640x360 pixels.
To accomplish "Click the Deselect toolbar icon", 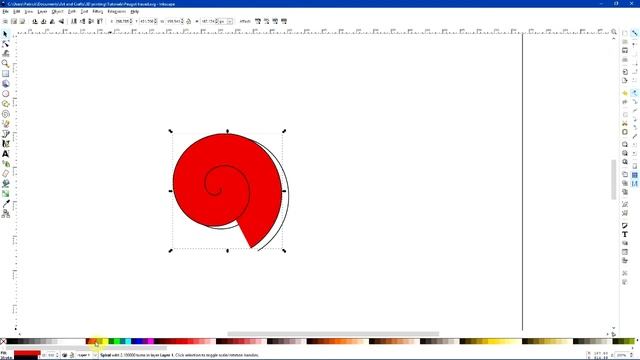I will (22, 21).
